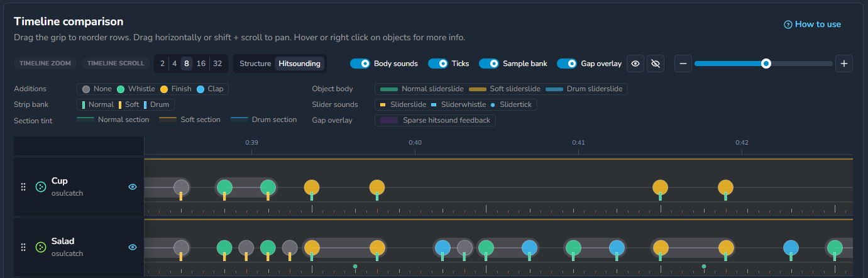Toggle visibility eye for Cup row

coord(133,187)
